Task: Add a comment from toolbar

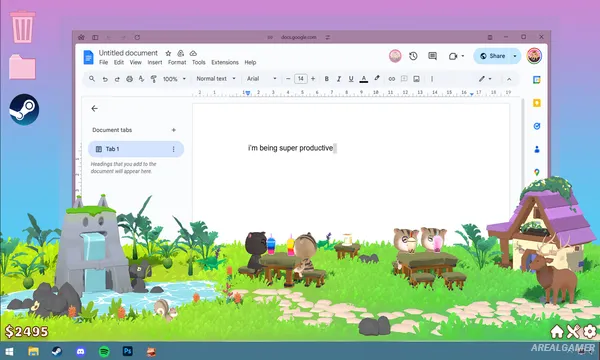Action: [x=404, y=79]
